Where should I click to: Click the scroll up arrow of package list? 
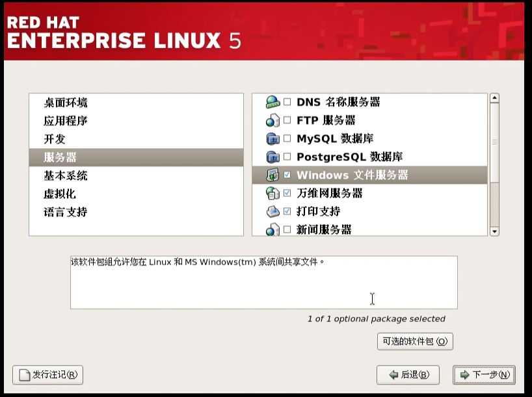(x=495, y=98)
